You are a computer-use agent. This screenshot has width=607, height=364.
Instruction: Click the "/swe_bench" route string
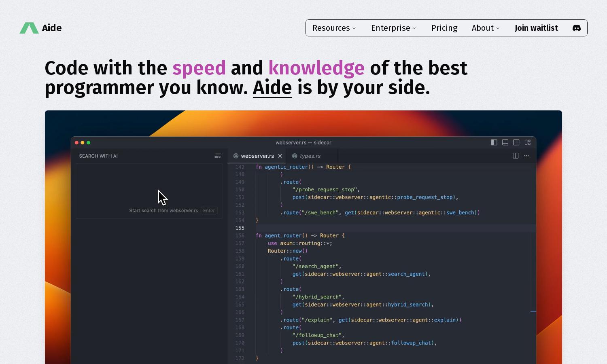click(x=320, y=213)
